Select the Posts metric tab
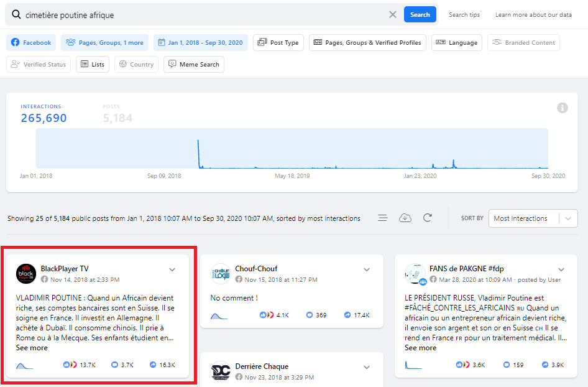588x387 pixels. (117, 114)
